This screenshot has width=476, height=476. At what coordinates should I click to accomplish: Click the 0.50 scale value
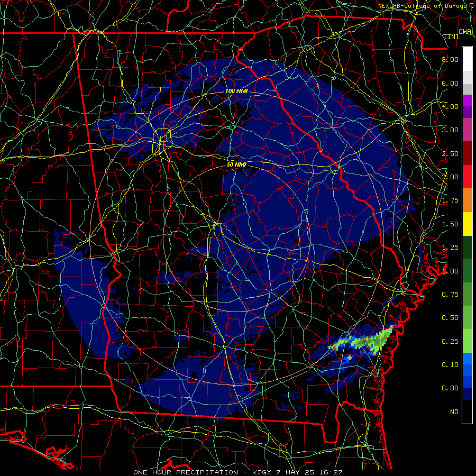tap(450, 318)
